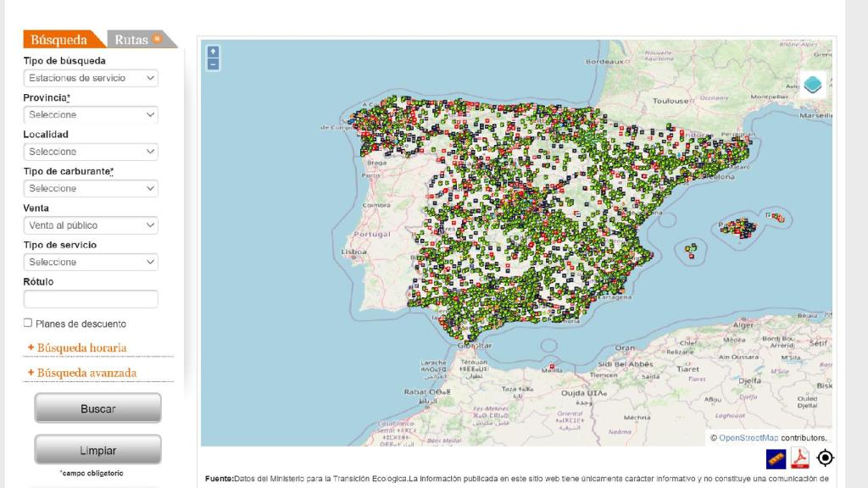868x488 pixels.
Task: Click the station marker near Melilla
Action: (551, 366)
